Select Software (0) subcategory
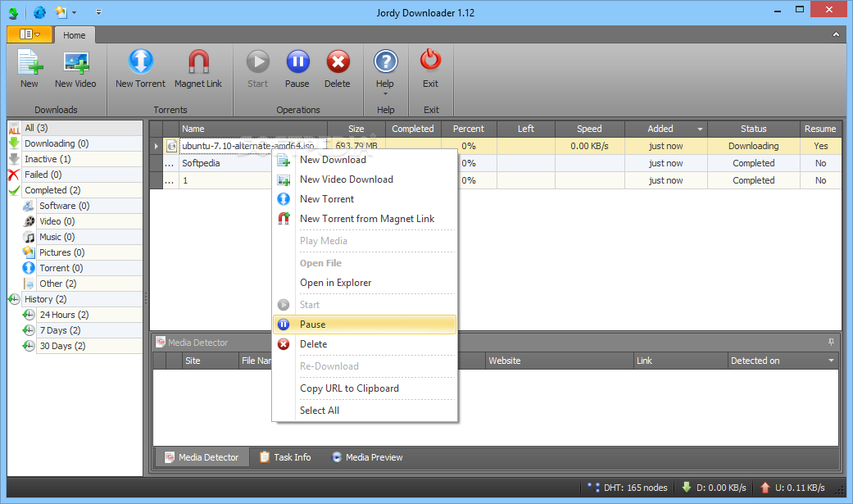Screen dimensions: 853x504 point(82,206)
